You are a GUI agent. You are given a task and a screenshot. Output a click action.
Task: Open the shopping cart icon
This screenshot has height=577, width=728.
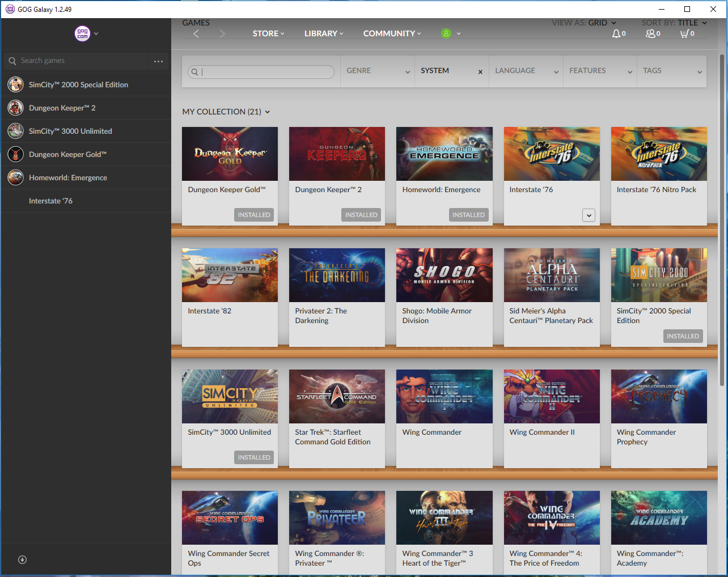click(x=684, y=34)
